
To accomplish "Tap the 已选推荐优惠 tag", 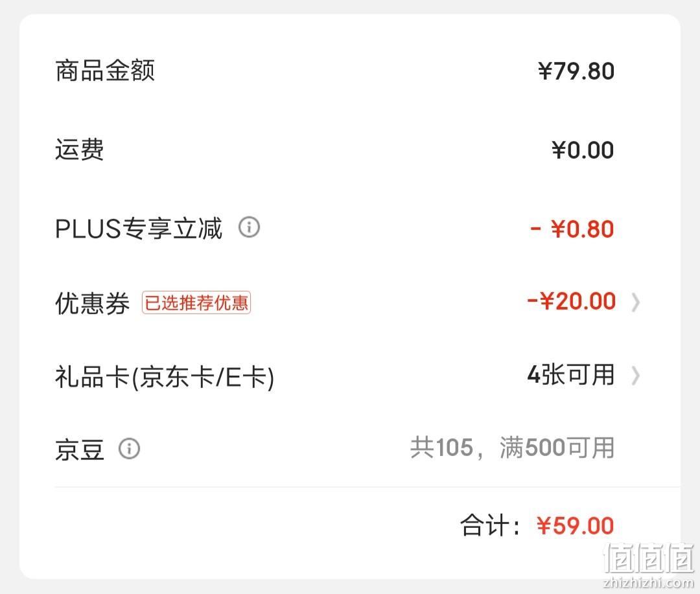I will click(x=196, y=303).
